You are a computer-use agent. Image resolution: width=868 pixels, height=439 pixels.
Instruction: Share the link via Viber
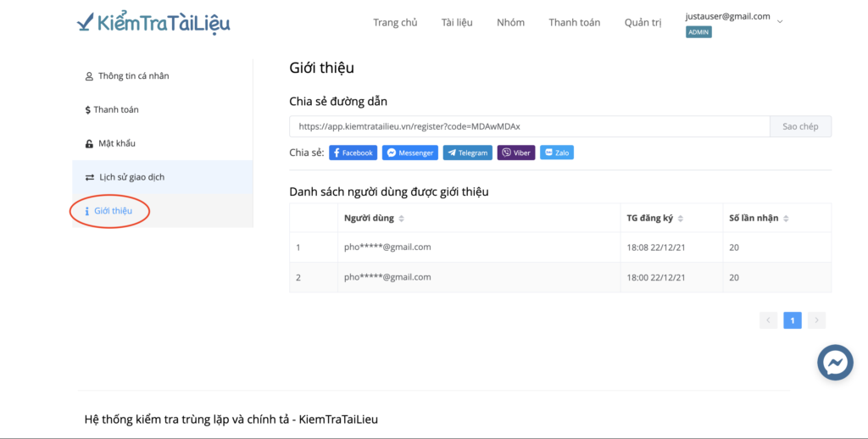(516, 153)
